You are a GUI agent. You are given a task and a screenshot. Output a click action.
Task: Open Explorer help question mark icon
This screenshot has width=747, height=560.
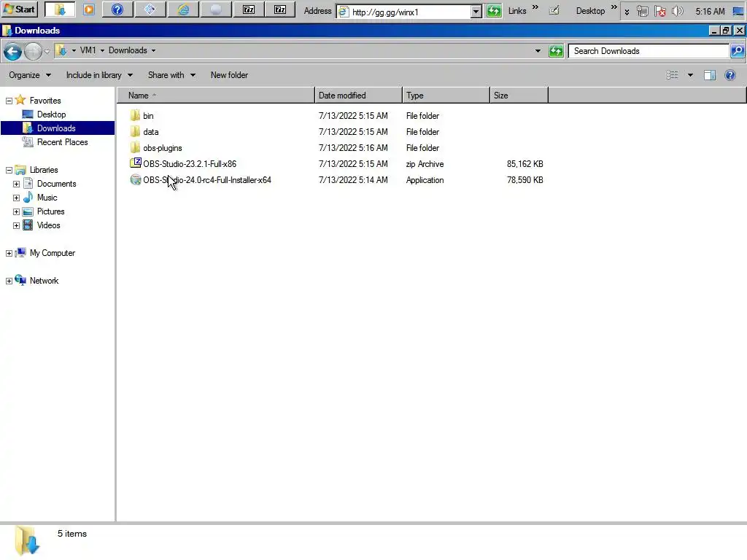point(729,75)
